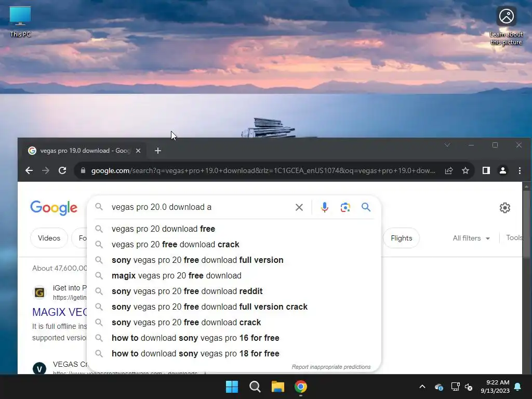Screen dimensions: 532x399
Task: Expand the All filters dropdown
Action: tap(471, 238)
